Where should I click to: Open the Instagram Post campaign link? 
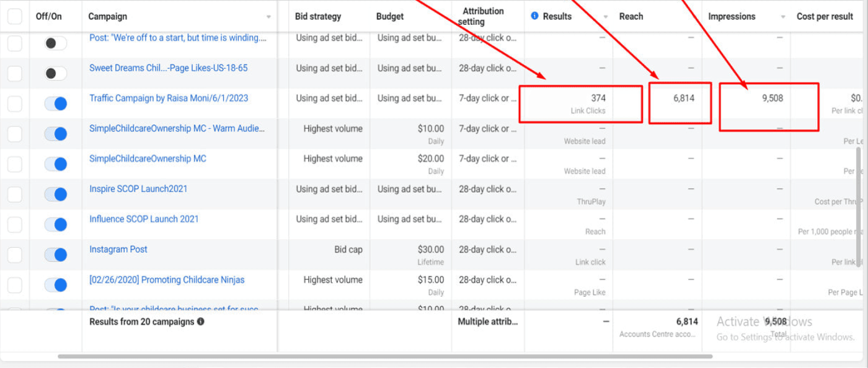(x=118, y=249)
